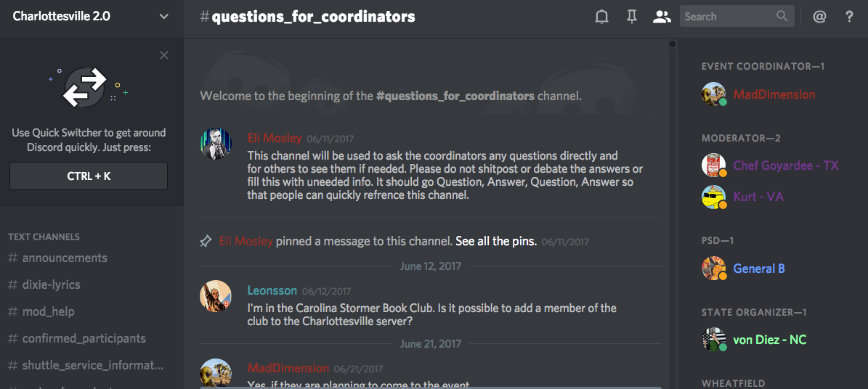This screenshot has width=868, height=389.
Task: Open the announcements channel
Action: click(65, 258)
